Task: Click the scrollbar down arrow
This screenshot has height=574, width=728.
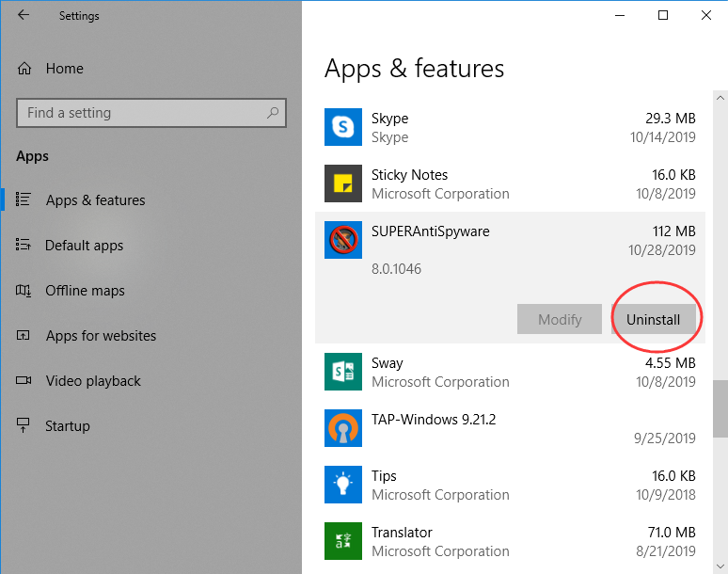Action: pyautogui.click(x=720, y=566)
